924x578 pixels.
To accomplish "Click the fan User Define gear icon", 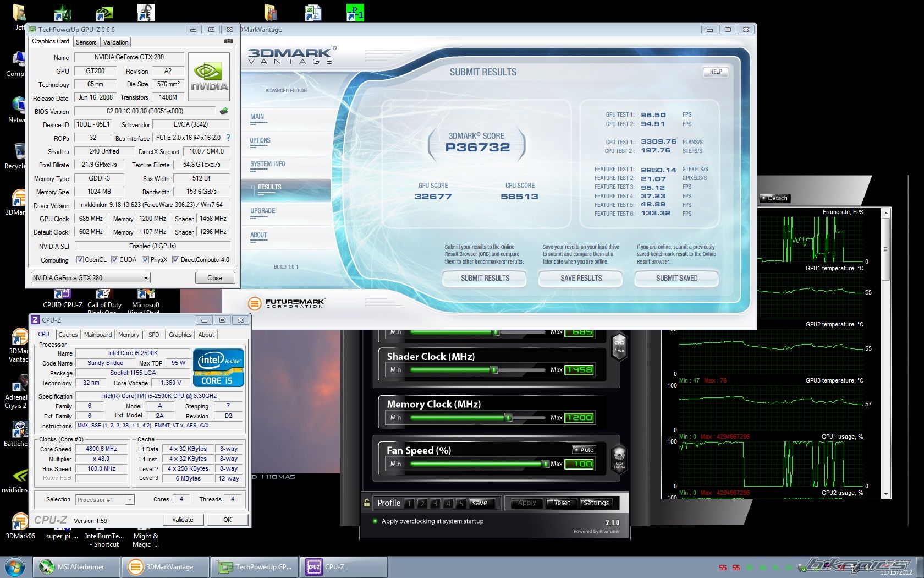I will 619,458.
